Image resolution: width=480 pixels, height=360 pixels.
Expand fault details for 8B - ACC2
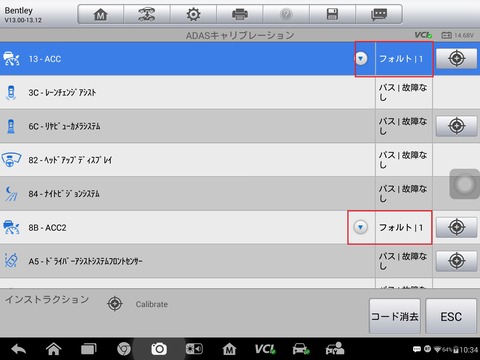tap(360, 227)
